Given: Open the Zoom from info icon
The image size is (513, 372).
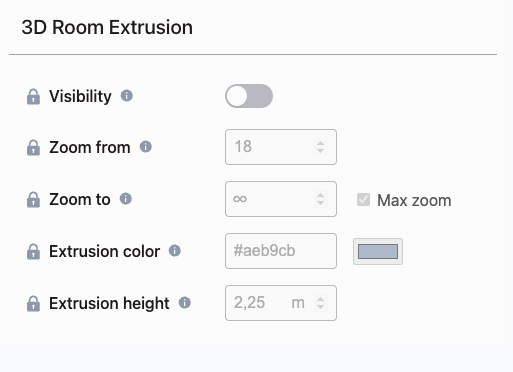Looking at the screenshot, I should click(x=145, y=146).
